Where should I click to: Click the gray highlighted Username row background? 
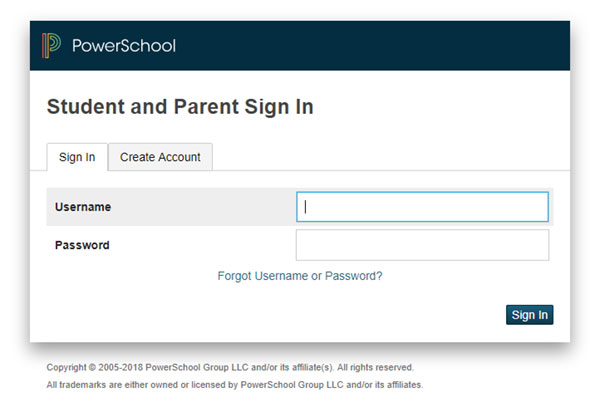(x=171, y=207)
